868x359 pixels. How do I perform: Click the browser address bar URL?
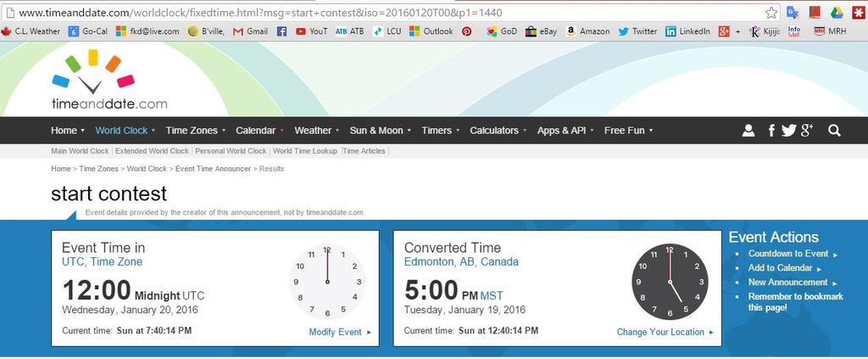coord(254,13)
